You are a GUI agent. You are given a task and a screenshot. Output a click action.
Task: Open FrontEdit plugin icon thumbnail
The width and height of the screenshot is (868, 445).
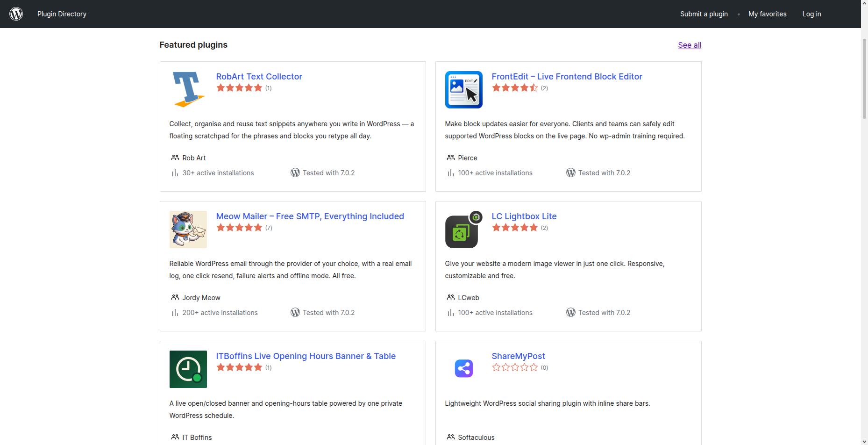point(464,90)
